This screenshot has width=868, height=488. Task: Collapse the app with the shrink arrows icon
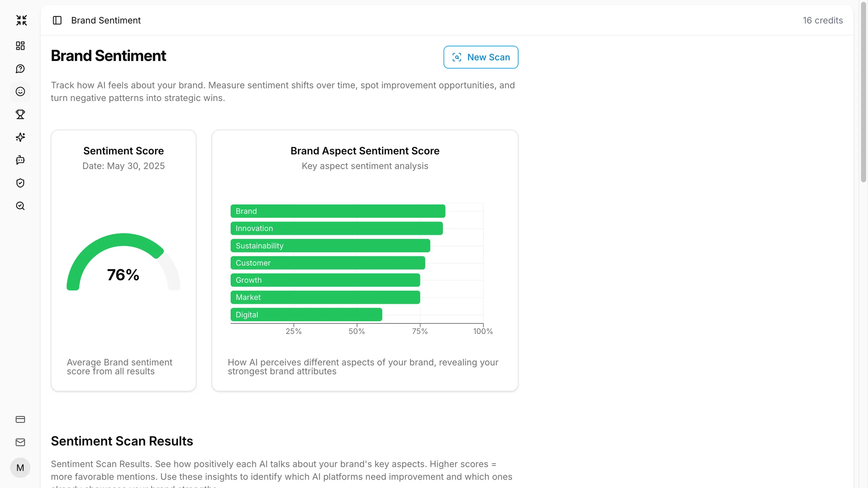(21, 20)
